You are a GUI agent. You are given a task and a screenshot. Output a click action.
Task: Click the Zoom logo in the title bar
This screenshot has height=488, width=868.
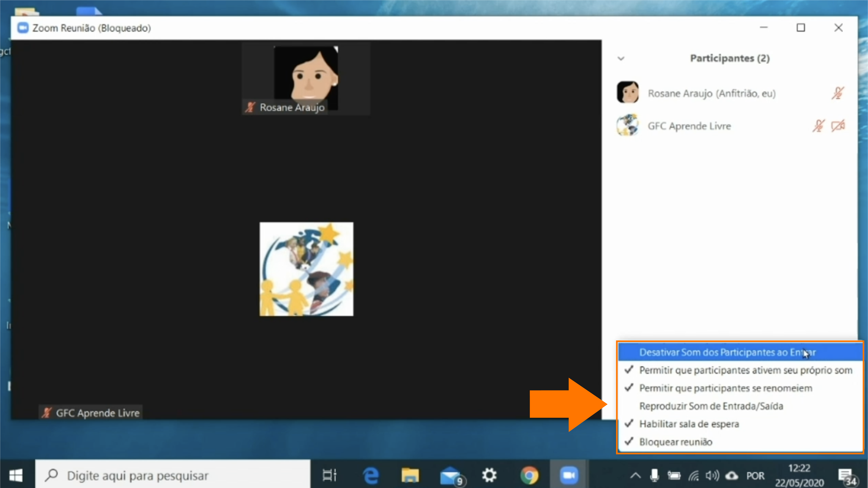[23, 28]
